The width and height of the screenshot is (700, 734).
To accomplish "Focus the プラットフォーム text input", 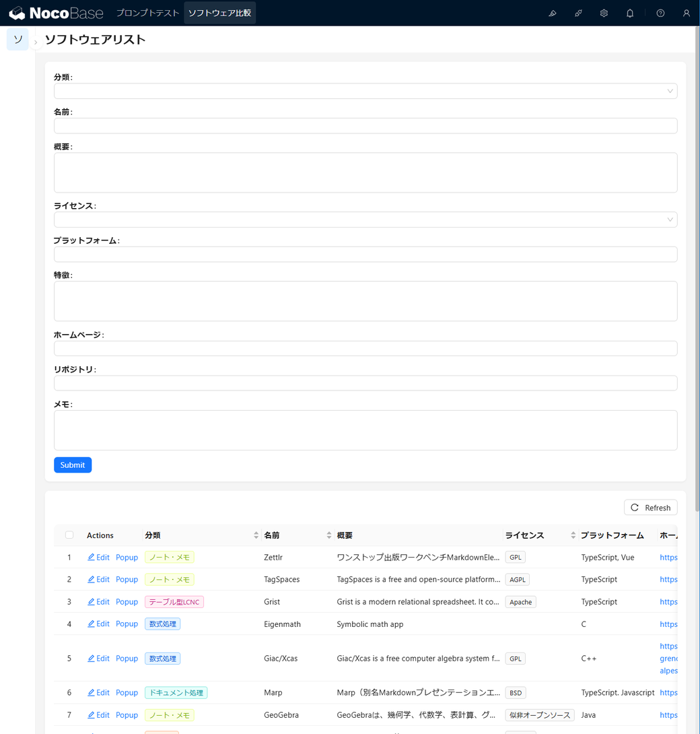I will tap(365, 254).
